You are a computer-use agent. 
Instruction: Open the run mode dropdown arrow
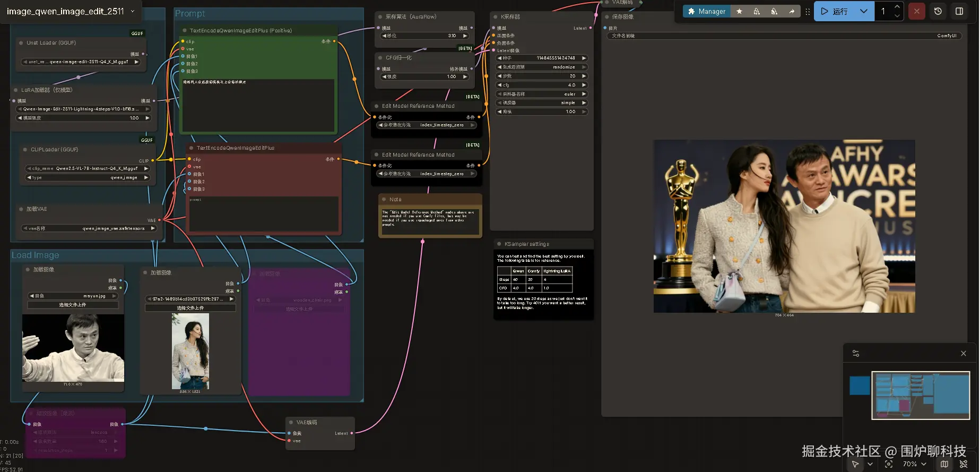(864, 11)
